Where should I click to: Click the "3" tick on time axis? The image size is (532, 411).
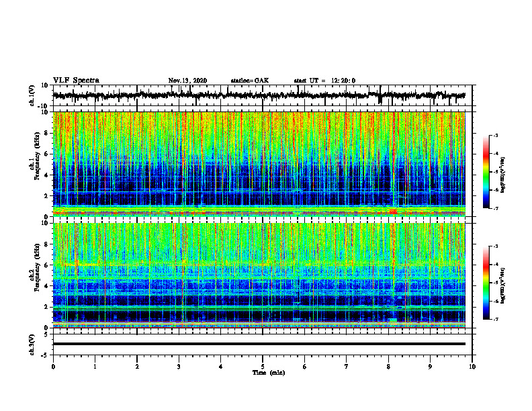(x=179, y=367)
